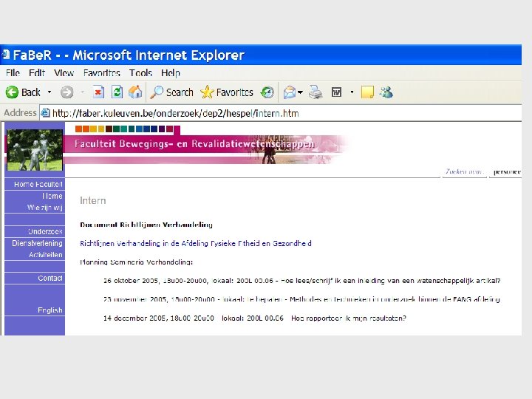
Task: Click the 23 november 2005 seminar line
Action: tap(301, 299)
